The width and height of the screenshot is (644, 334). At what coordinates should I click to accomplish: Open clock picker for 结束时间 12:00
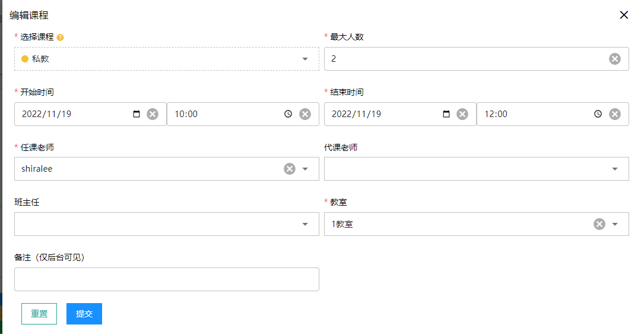598,114
